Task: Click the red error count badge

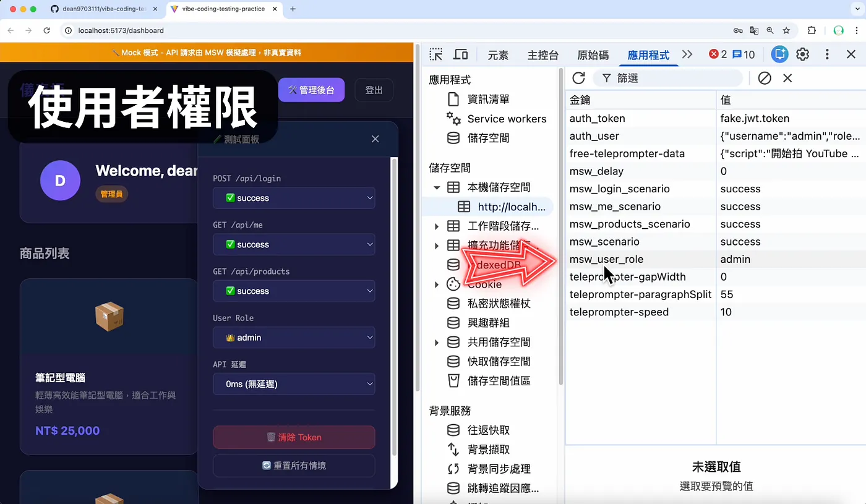Action: (718, 54)
